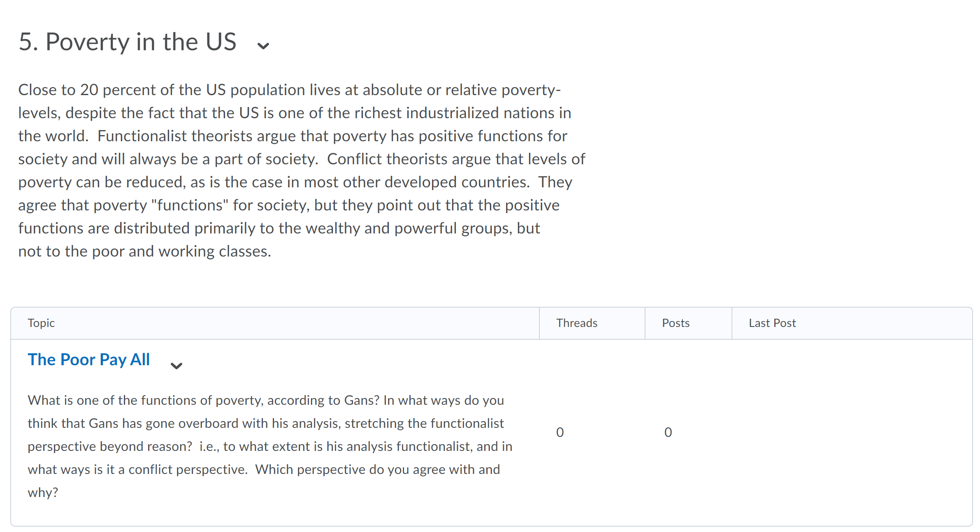Select the Threads column header

click(x=577, y=323)
